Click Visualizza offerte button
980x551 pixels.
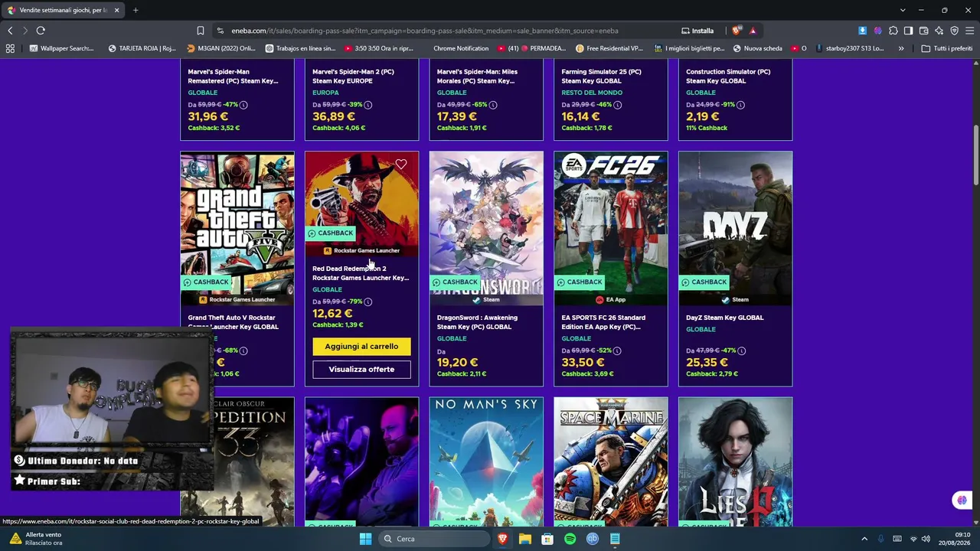click(x=361, y=370)
